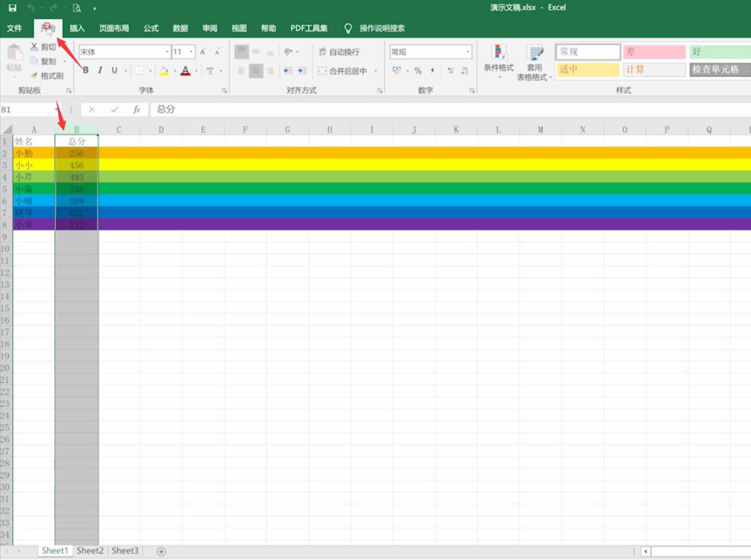The image size is (751, 560).
Task: Open the font group dialog launcher
Action: pos(225,91)
